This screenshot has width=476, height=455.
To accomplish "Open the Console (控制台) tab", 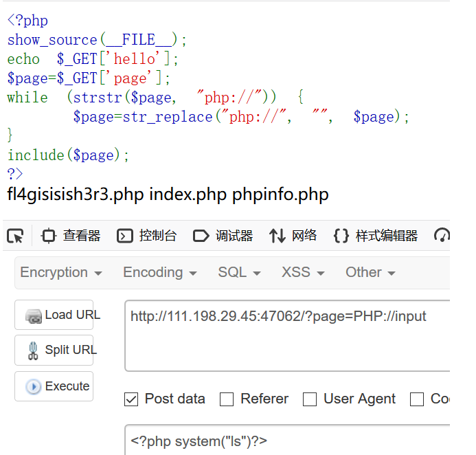I will pyautogui.click(x=146, y=236).
